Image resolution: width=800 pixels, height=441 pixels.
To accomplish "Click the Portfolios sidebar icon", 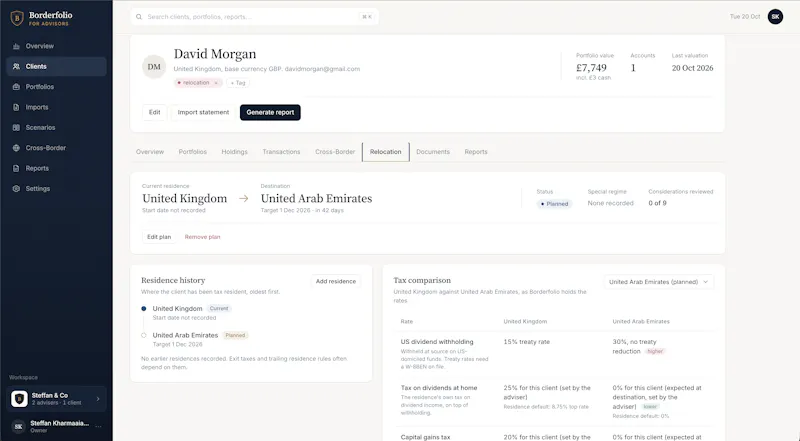I will [x=16, y=87].
